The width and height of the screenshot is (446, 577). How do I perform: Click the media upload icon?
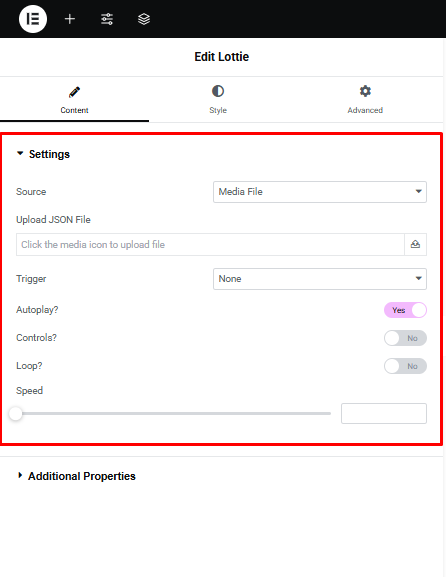415,244
